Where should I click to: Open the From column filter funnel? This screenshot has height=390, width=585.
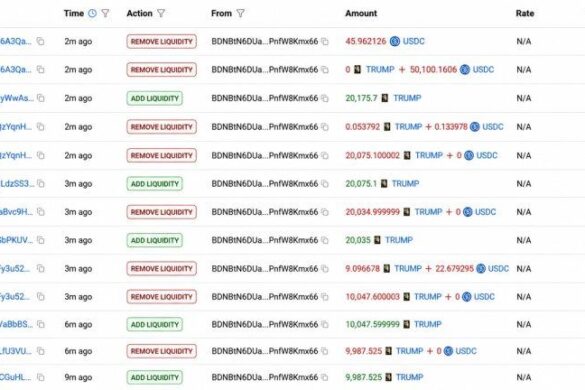241,13
